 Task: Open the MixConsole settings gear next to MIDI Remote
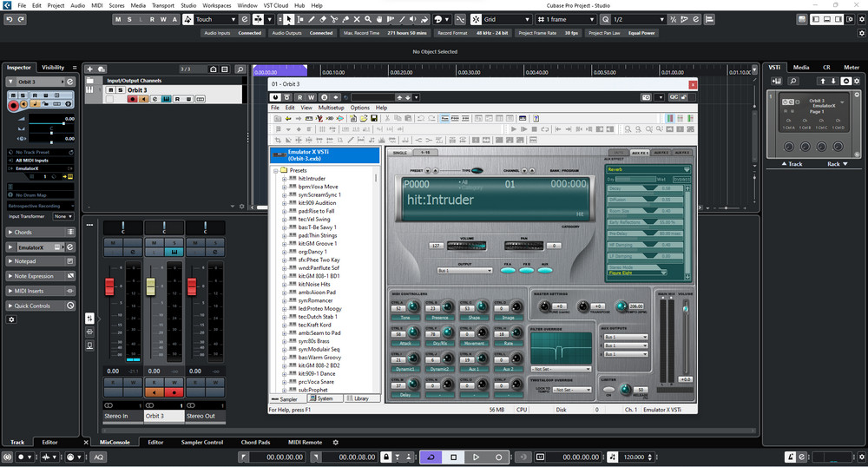pos(335,443)
